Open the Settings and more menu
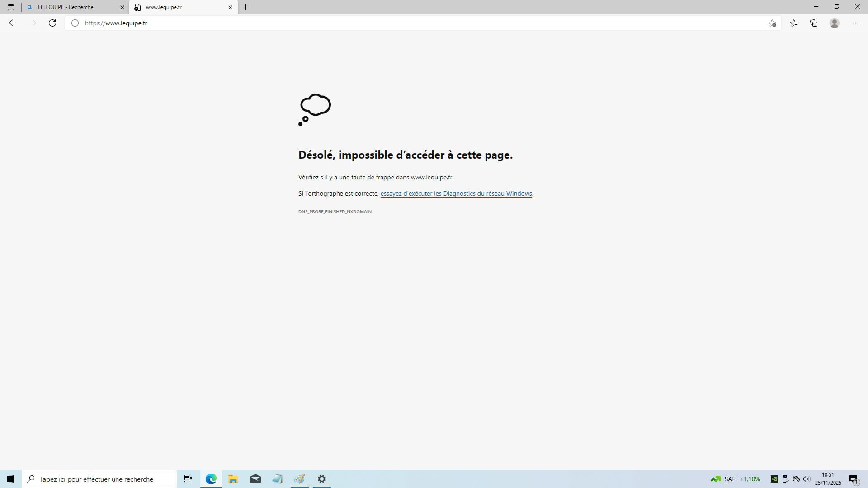The width and height of the screenshot is (868, 488). 855,23
